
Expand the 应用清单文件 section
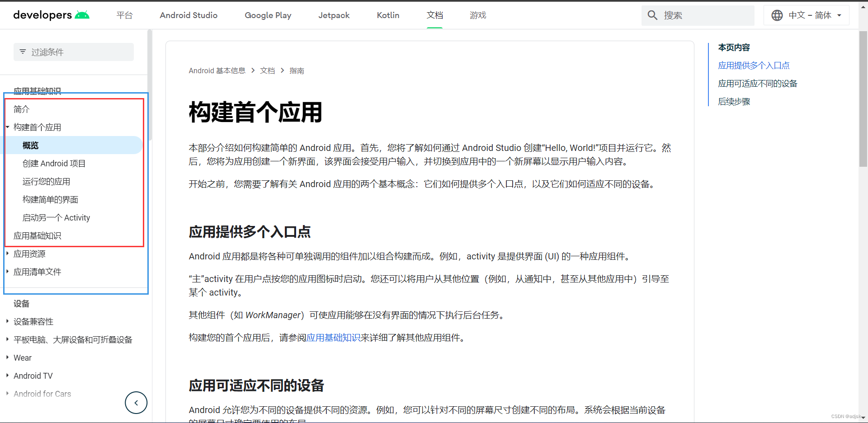coord(8,272)
